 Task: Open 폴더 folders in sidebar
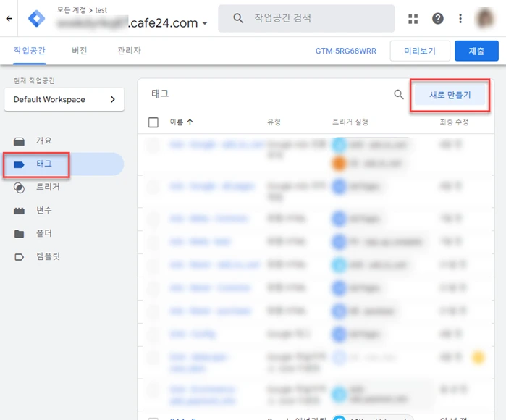point(43,233)
